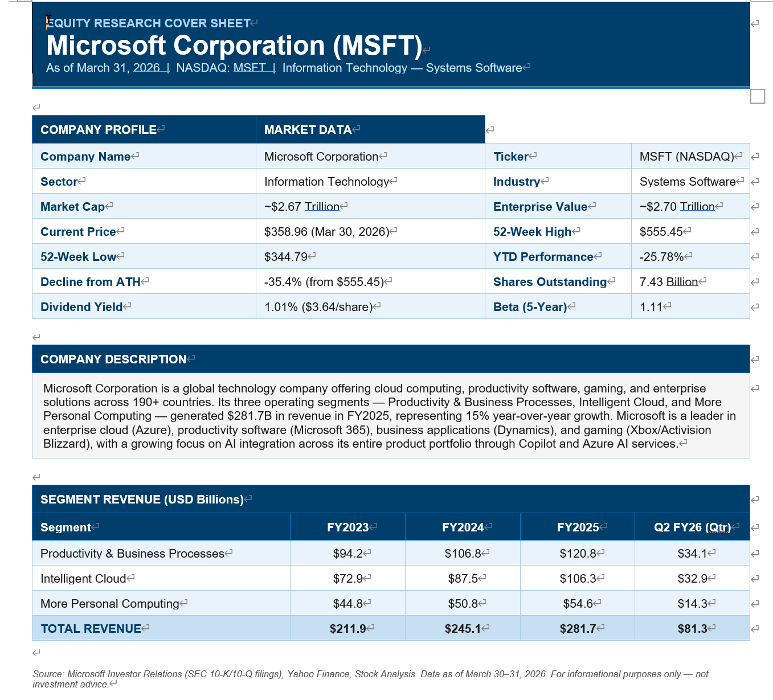Click the Intelligent Cloud FY2025 value $106.3
773x700 pixels.
(x=578, y=579)
